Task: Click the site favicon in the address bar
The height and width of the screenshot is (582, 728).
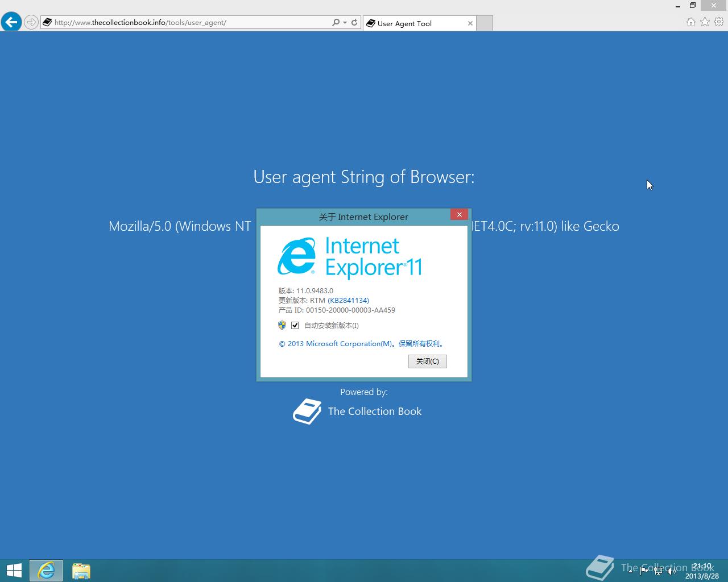Action: [x=47, y=23]
